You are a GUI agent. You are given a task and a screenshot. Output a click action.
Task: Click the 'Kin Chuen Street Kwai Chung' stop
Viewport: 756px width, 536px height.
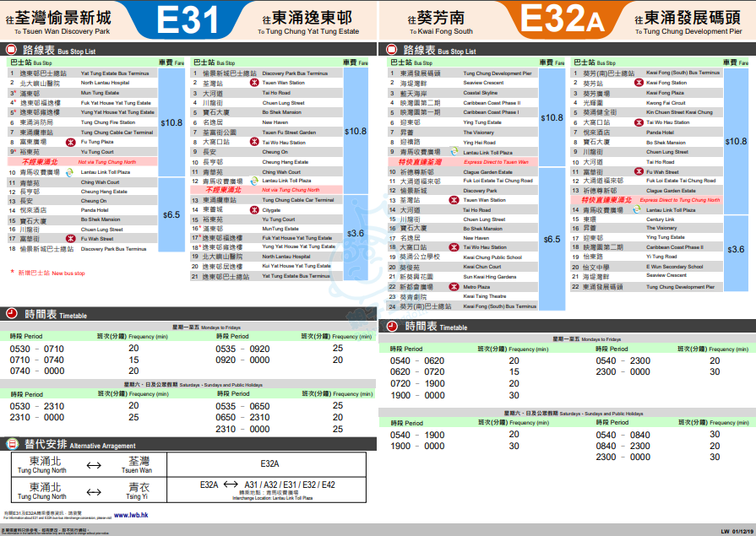[679, 112]
